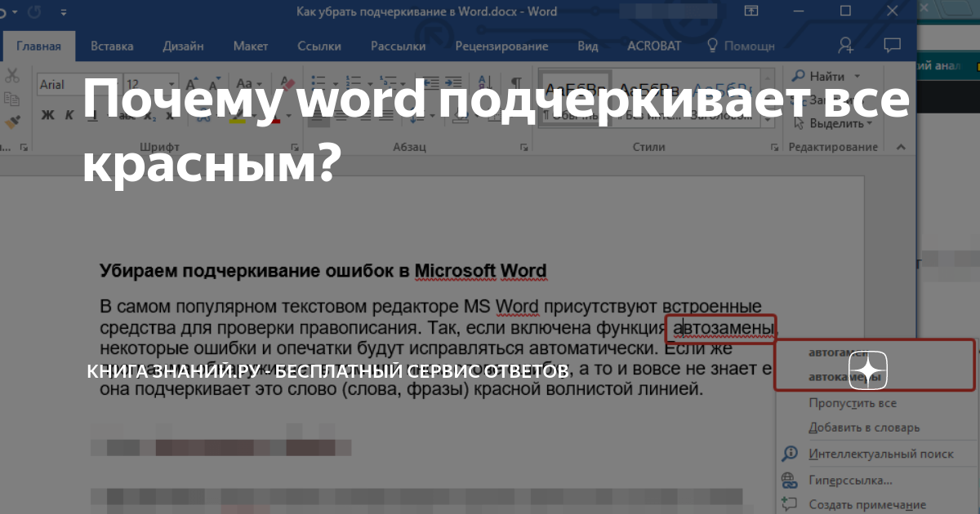The image size is (980, 514).
Task: Switch to the Ссылки tab
Action: (319, 46)
